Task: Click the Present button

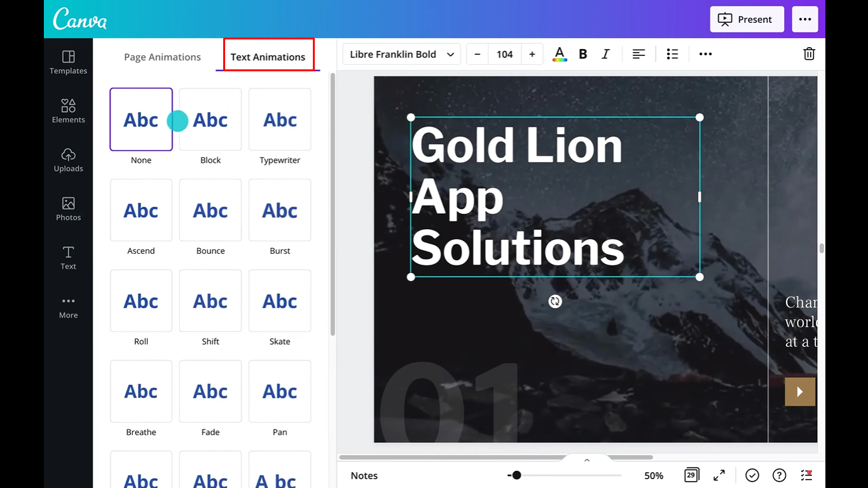Action: [747, 19]
